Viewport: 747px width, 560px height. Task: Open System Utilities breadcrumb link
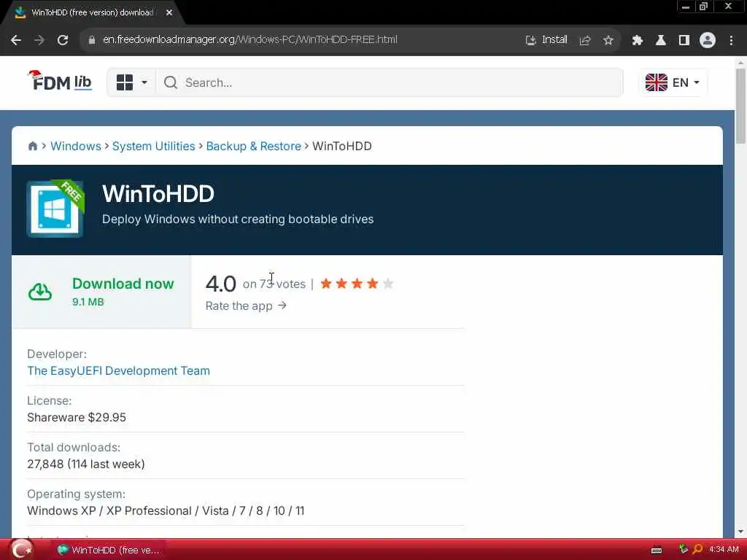(x=153, y=146)
